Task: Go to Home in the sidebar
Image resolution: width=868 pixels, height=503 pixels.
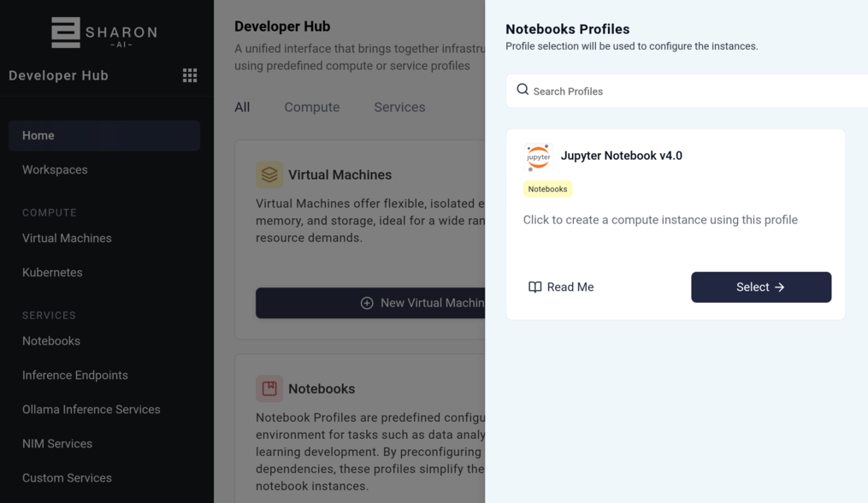Action: [104, 136]
